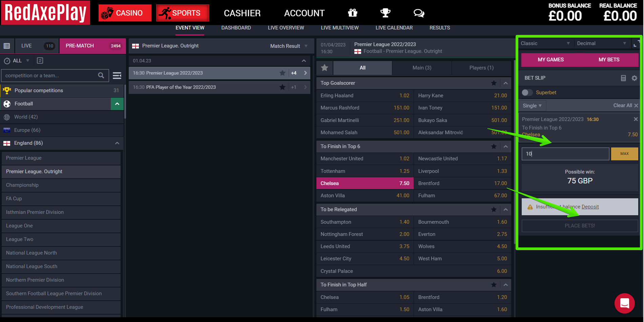Open the Championship league

[61, 185]
